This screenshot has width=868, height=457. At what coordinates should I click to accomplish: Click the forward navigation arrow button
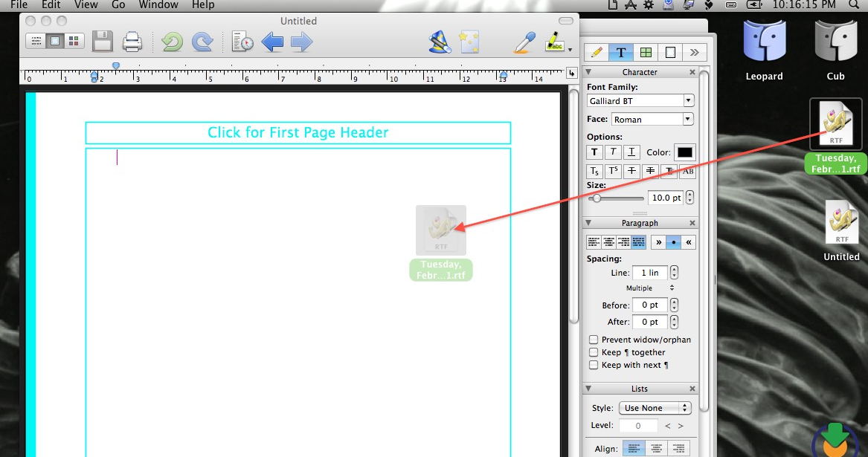pos(300,41)
